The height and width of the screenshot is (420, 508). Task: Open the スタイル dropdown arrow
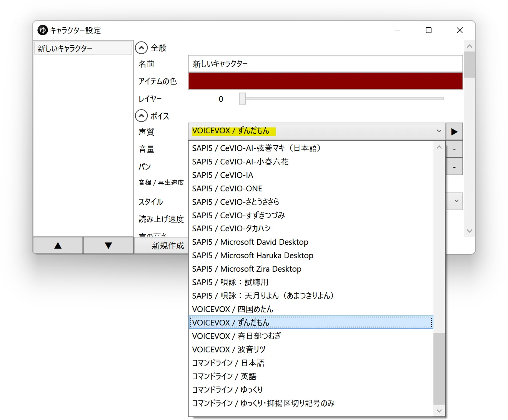456,201
